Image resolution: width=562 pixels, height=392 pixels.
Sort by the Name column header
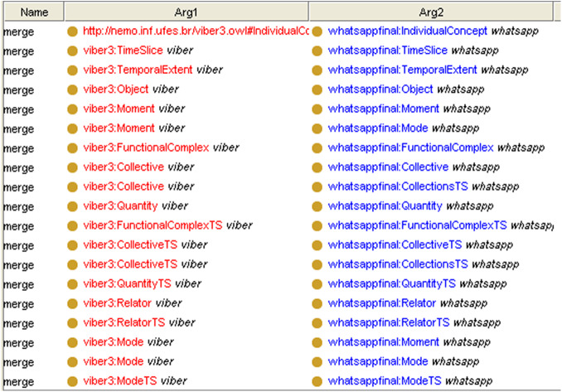click(x=31, y=12)
